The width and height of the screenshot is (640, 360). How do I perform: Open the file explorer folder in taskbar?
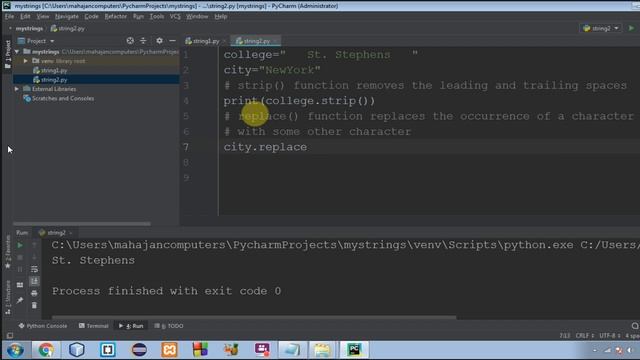pyautogui.click(x=322, y=350)
